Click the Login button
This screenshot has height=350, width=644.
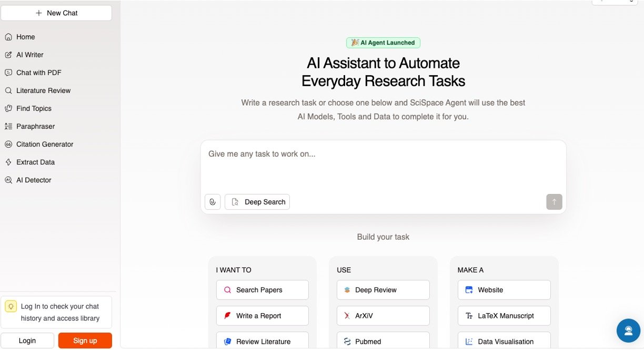(x=27, y=341)
